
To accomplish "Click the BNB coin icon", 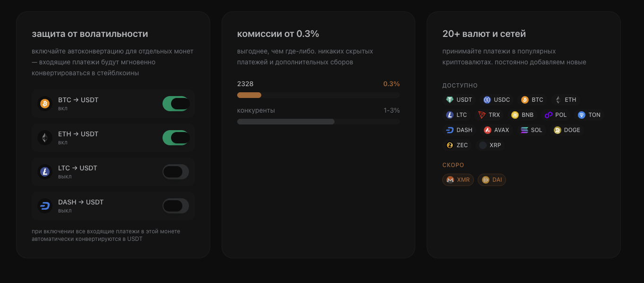I will click(x=515, y=115).
